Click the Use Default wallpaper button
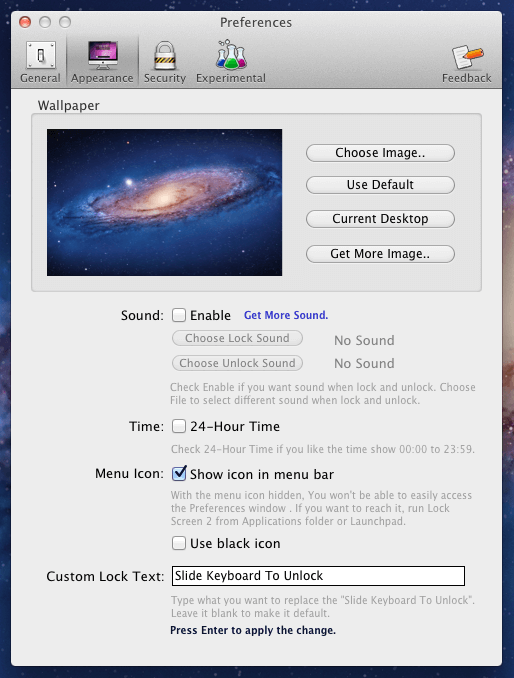 pyautogui.click(x=380, y=185)
